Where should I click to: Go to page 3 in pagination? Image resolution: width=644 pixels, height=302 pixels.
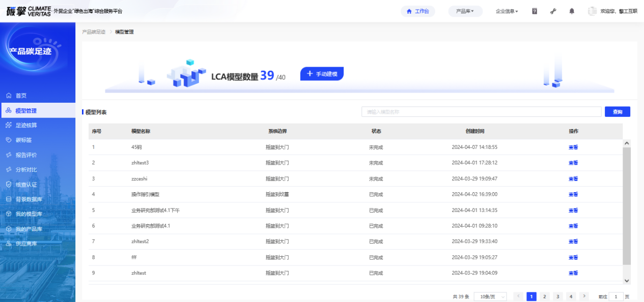557,296
